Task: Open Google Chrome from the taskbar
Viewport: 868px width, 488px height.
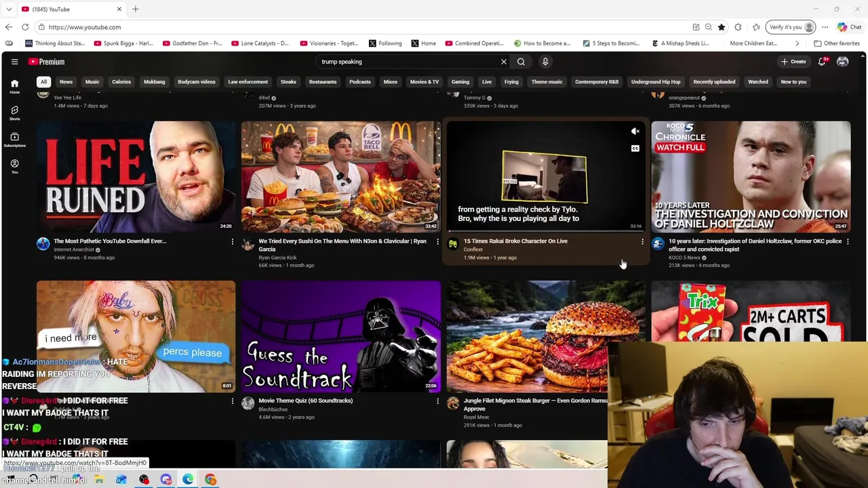Action: coord(211,480)
